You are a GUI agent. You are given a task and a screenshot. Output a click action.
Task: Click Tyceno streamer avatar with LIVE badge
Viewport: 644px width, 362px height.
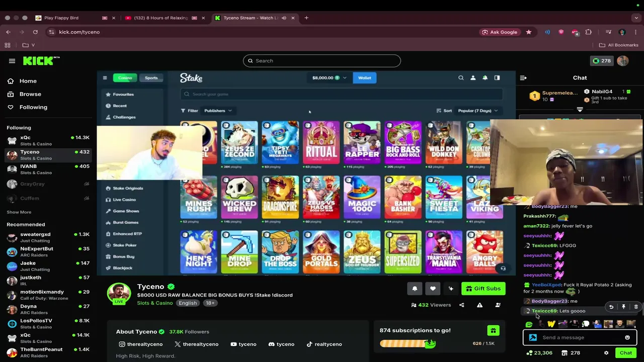(x=119, y=294)
